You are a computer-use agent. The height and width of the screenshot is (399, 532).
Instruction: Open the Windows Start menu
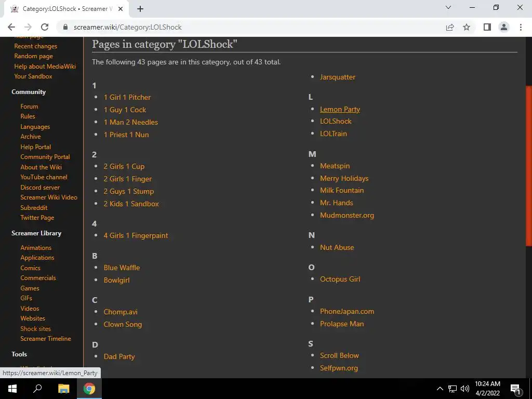tap(12, 389)
